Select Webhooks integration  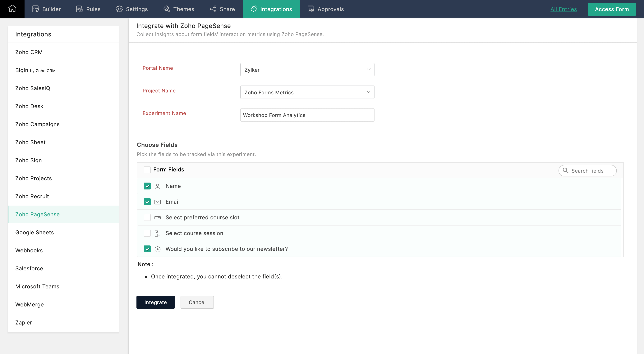pyautogui.click(x=63, y=250)
